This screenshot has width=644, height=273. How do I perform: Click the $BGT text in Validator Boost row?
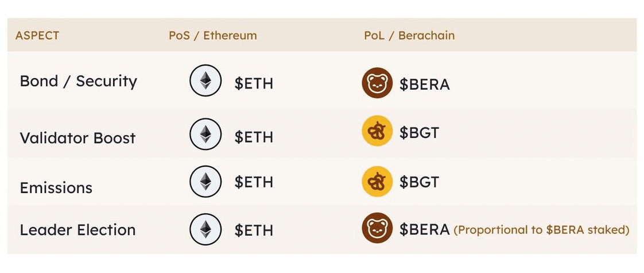pyautogui.click(x=419, y=133)
